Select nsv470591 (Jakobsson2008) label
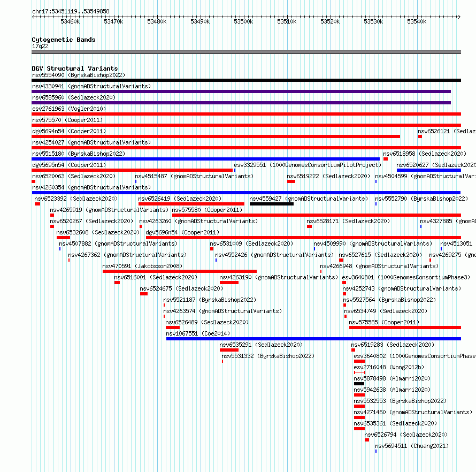This screenshot has width=476, height=472. (142, 266)
